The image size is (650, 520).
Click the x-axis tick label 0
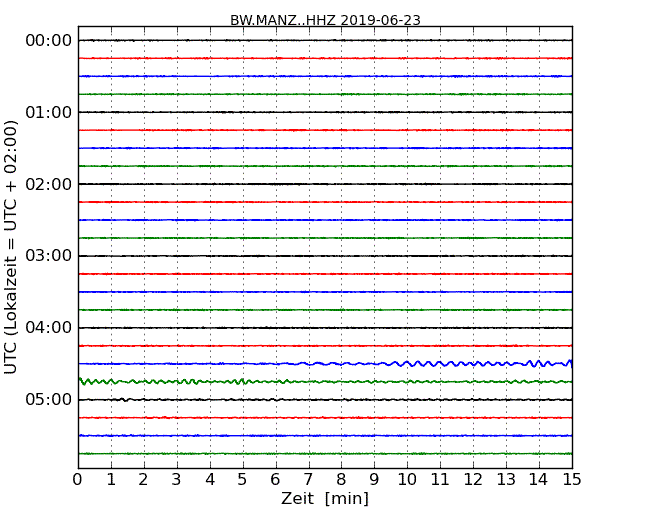coord(78,480)
